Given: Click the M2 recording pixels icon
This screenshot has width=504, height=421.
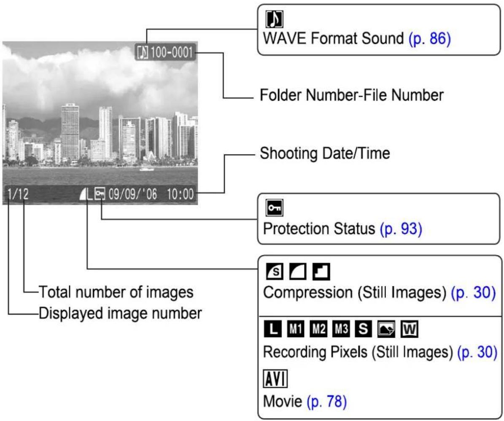Looking at the screenshot, I should pos(318,329).
